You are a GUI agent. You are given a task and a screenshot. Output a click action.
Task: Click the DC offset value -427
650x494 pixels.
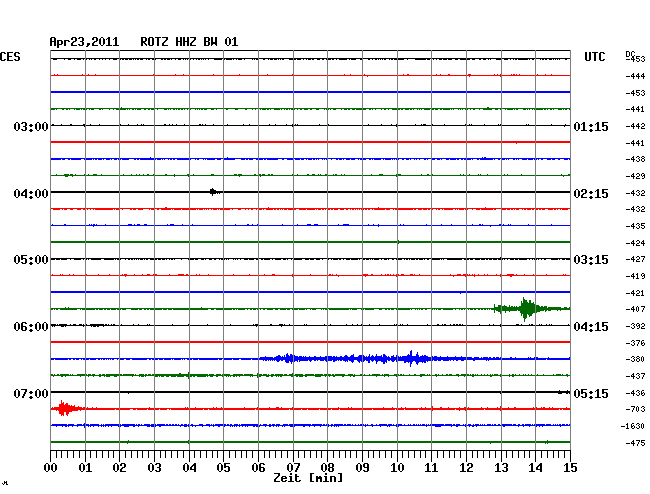point(635,259)
